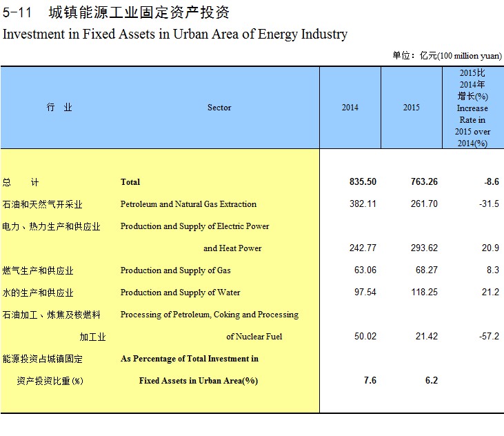Select the value 50.02
The width and height of the screenshot is (504, 436).
point(365,337)
